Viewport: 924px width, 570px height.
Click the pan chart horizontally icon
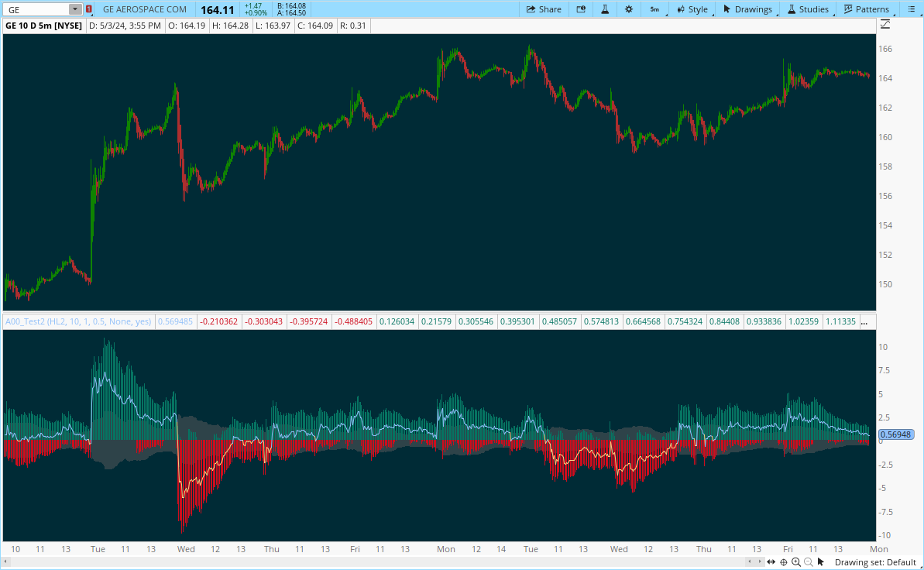pyautogui.click(x=771, y=562)
